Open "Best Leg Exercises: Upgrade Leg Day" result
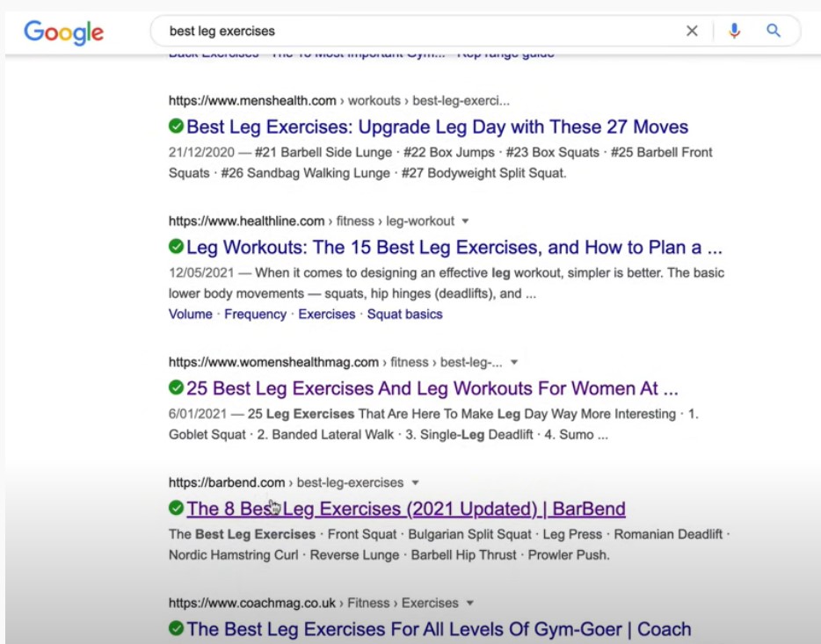This screenshot has width=821, height=644. pyautogui.click(x=437, y=127)
